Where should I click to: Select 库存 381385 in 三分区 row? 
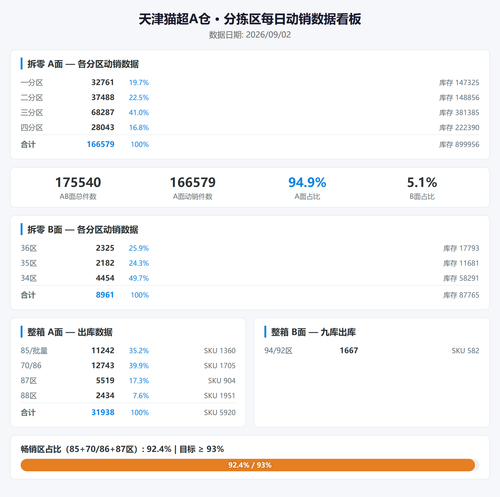(459, 112)
